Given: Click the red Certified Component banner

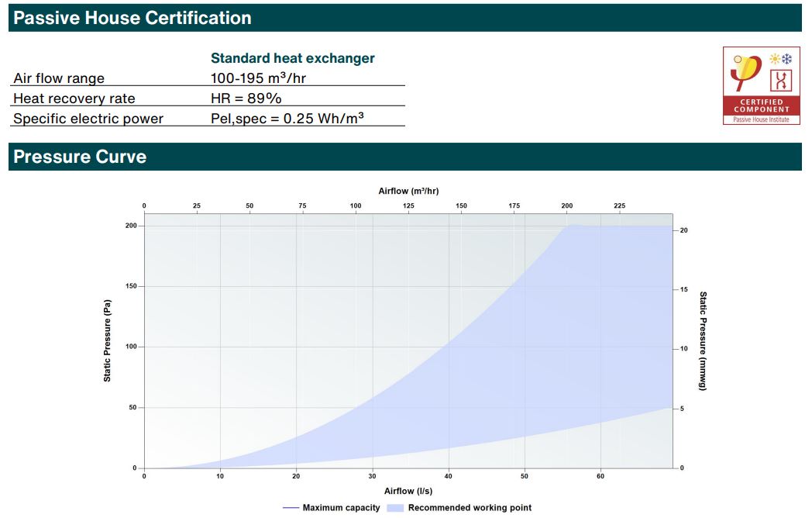Looking at the screenshot, I should pos(762,105).
